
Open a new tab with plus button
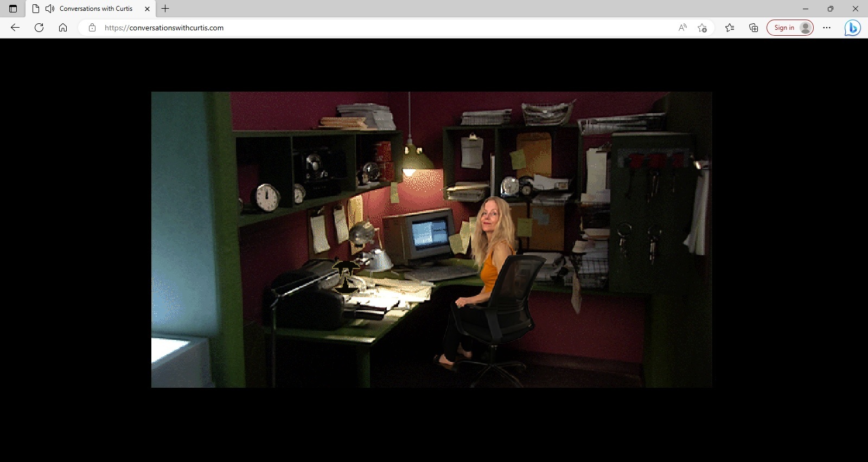[x=165, y=9]
